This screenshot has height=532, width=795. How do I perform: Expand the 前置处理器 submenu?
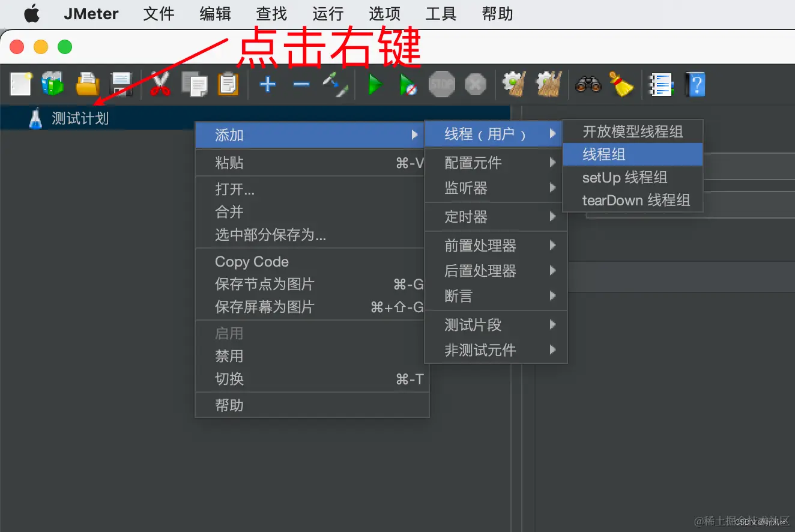point(496,246)
